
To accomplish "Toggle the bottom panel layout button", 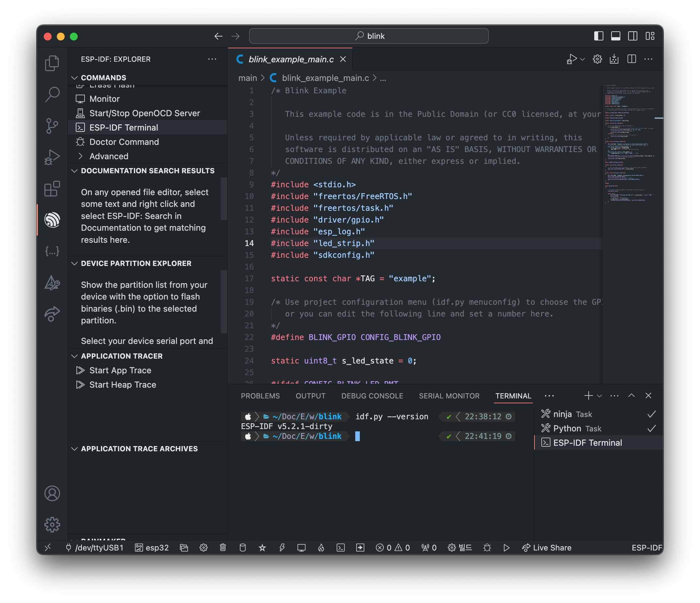I will pos(615,36).
